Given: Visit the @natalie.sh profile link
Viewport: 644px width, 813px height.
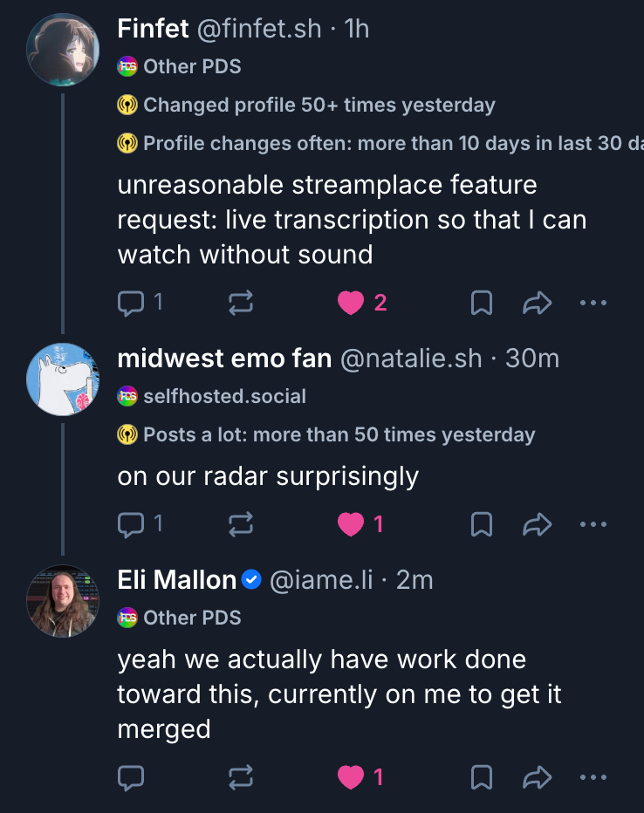Looking at the screenshot, I should point(410,359).
